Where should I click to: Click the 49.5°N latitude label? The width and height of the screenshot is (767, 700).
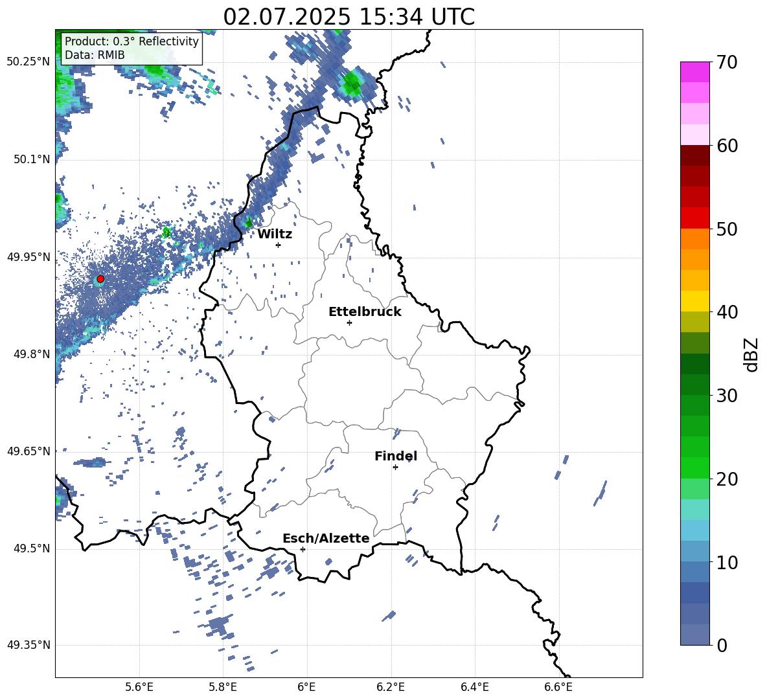(32, 548)
